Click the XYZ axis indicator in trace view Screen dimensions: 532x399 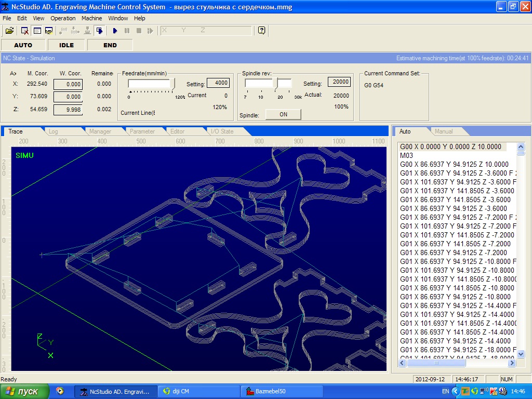[46, 345]
